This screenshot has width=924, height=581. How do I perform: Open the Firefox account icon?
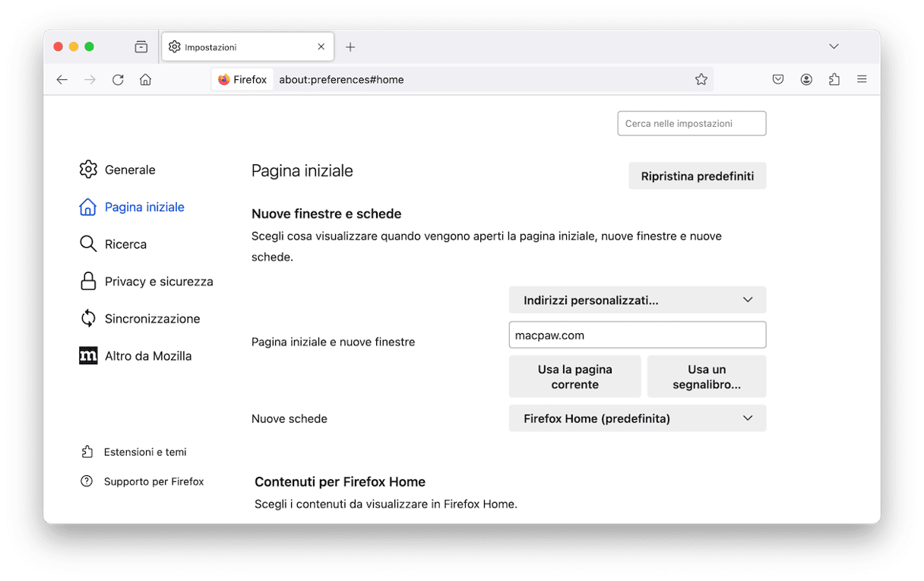(x=806, y=79)
